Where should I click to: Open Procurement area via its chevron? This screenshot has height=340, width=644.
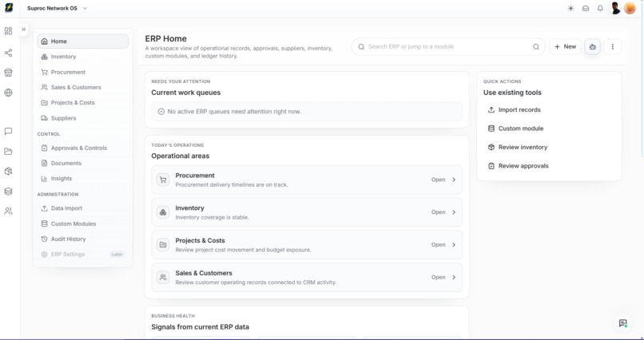454,180
